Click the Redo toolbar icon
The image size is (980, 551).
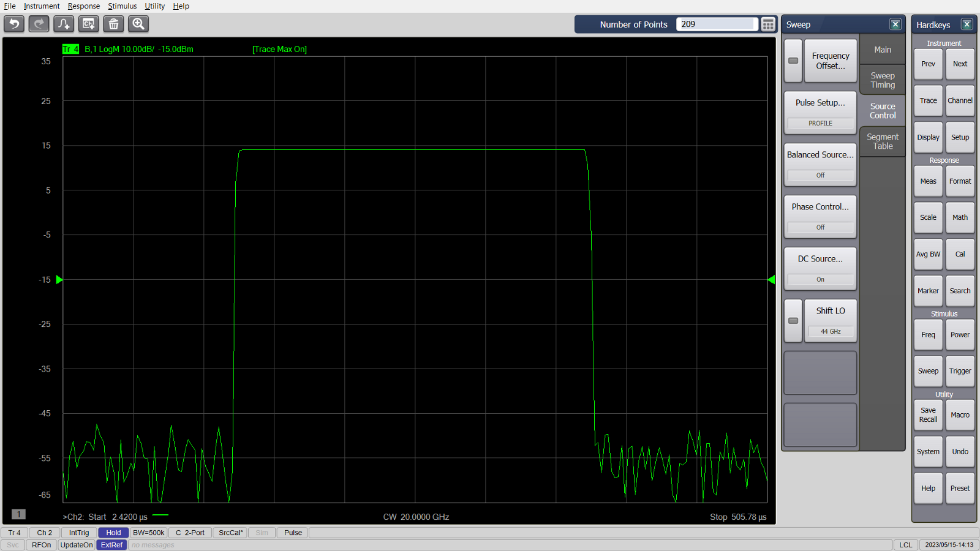pos(38,24)
